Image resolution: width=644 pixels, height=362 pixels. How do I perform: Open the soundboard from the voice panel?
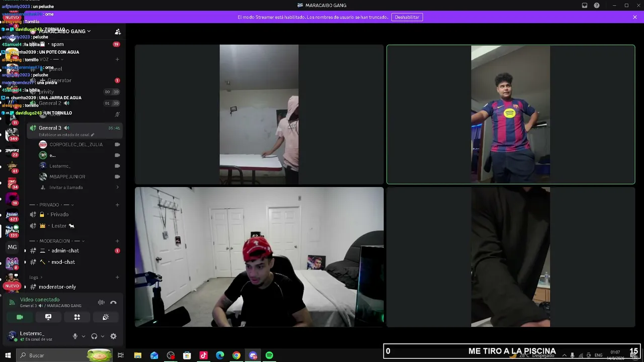pos(106,317)
